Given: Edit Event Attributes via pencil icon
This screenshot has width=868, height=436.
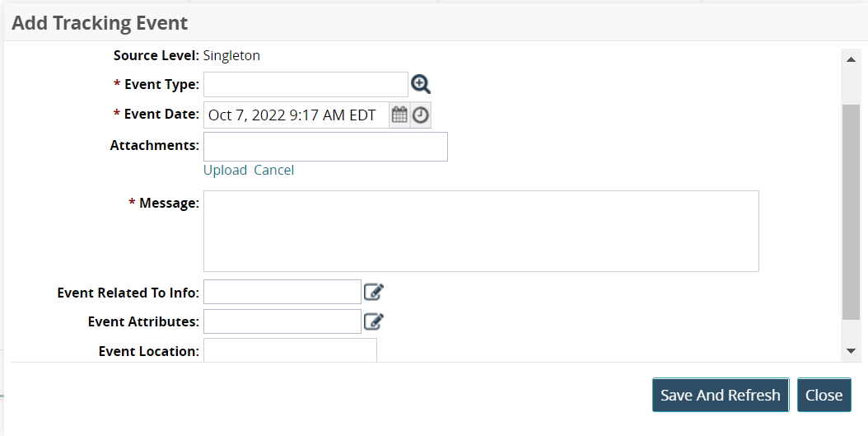Looking at the screenshot, I should pyautogui.click(x=374, y=321).
